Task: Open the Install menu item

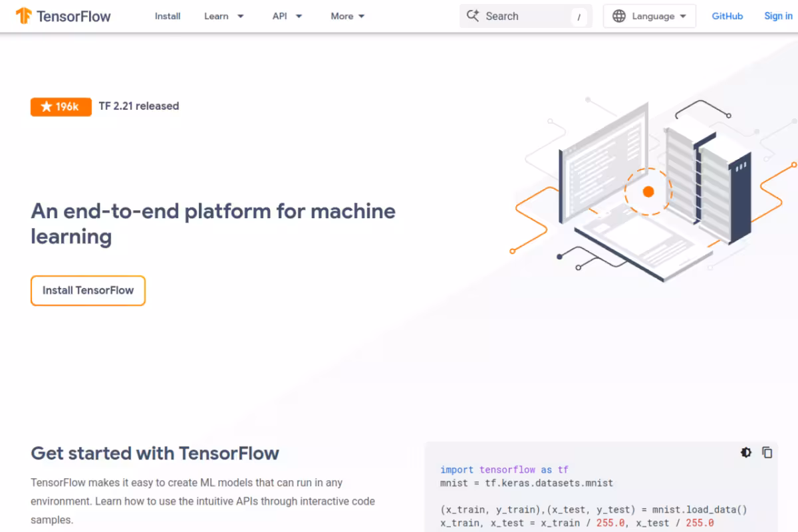Action: [168, 16]
